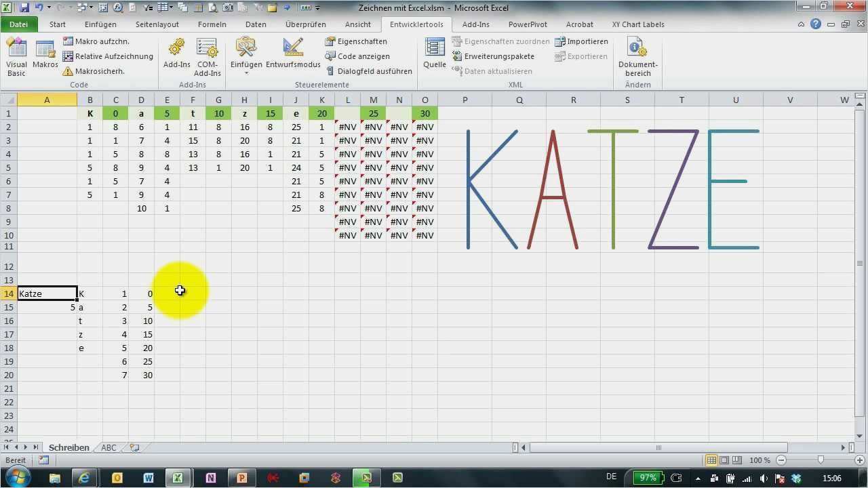The image size is (868, 488).
Task: Toggle Entwurfsmodus design mode
Action: [293, 55]
